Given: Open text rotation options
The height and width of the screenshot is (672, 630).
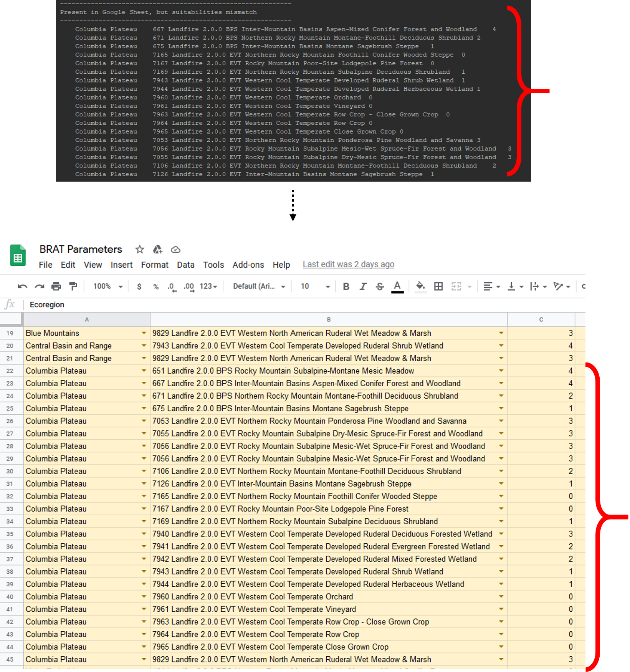Looking at the screenshot, I should point(562,286).
